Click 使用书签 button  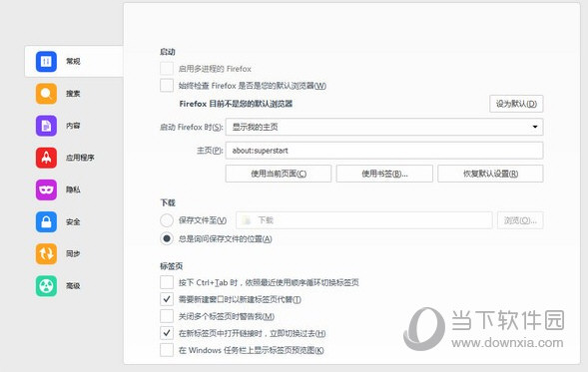point(384,174)
